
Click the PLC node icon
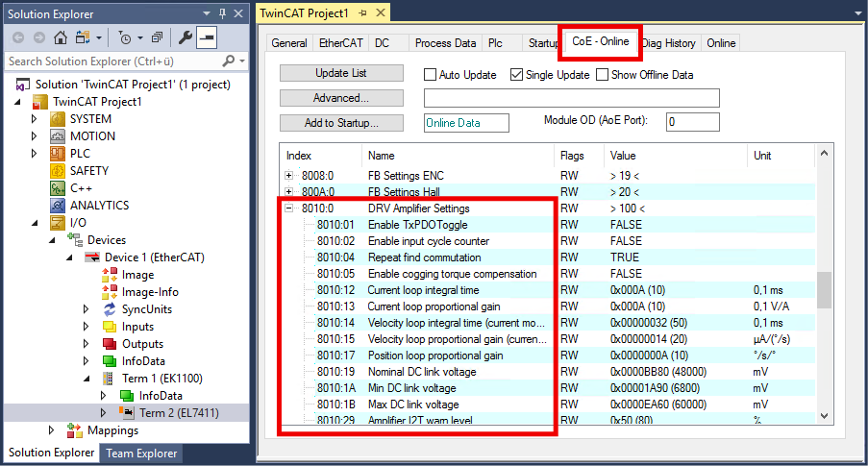click(58, 154)
